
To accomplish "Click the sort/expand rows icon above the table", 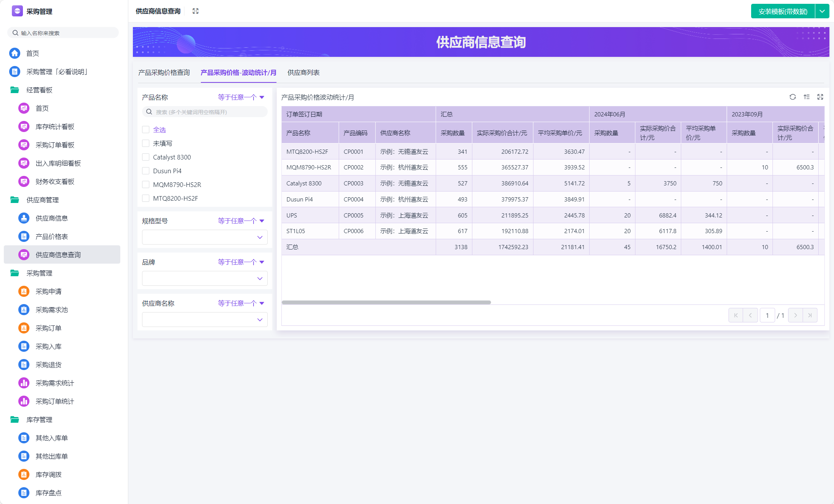I will point(807,97).
